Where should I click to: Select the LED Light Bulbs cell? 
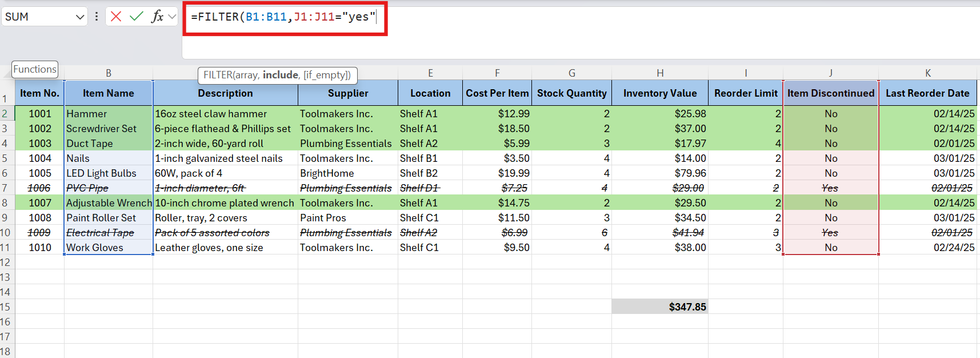[x=109, y=173]
